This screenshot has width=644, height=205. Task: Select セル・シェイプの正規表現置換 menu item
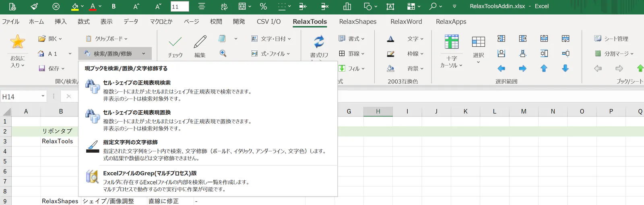click(208, 120)
